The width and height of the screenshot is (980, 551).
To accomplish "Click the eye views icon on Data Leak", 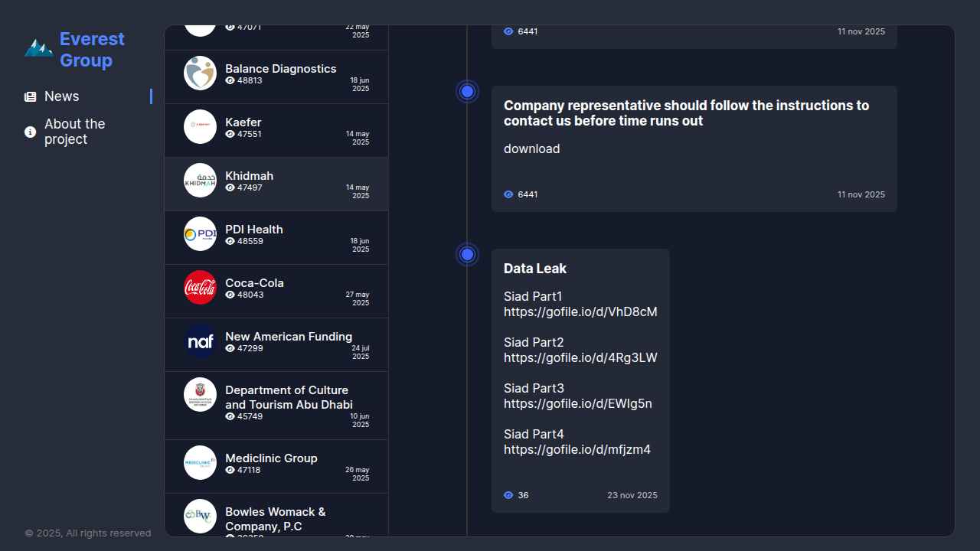I will coord(508,496).
